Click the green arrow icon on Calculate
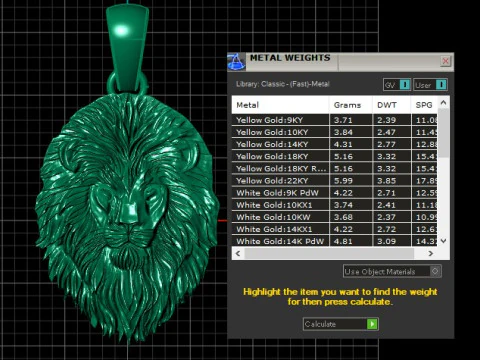Screen dimensions: 480x360 tap(372, 324)
